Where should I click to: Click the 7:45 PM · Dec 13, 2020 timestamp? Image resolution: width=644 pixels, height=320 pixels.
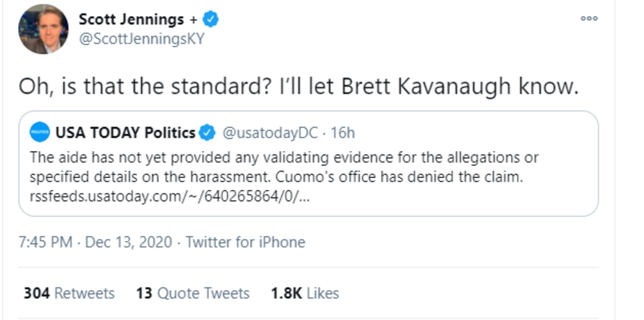(96, 242)
